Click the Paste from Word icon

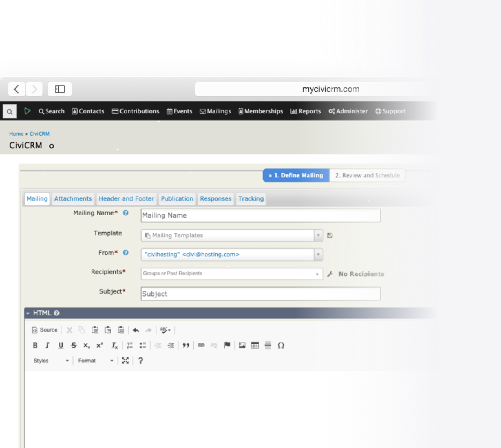click(121, 330)
